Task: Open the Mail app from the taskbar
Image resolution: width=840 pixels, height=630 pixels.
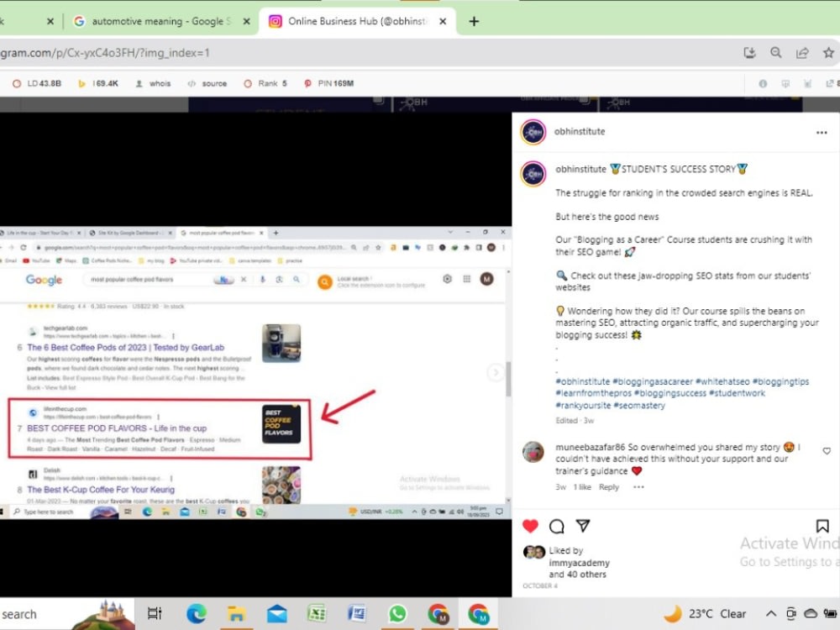Action: (x=277, y=614)
